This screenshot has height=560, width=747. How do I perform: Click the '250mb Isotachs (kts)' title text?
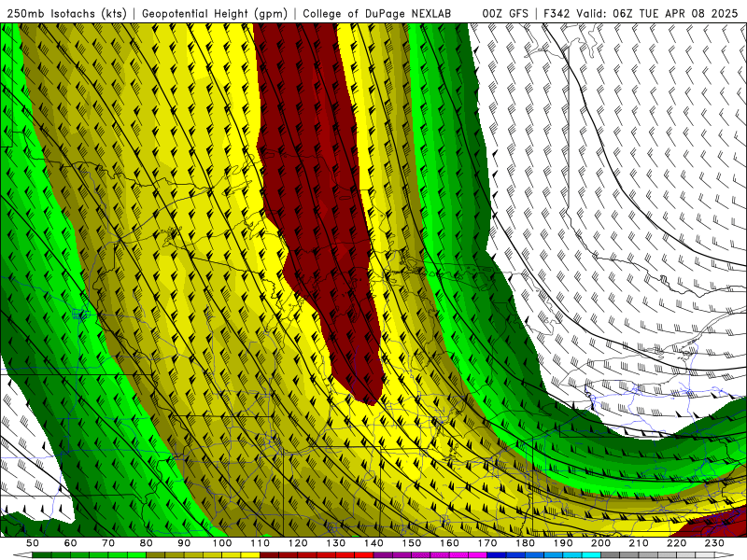point(67,14)
